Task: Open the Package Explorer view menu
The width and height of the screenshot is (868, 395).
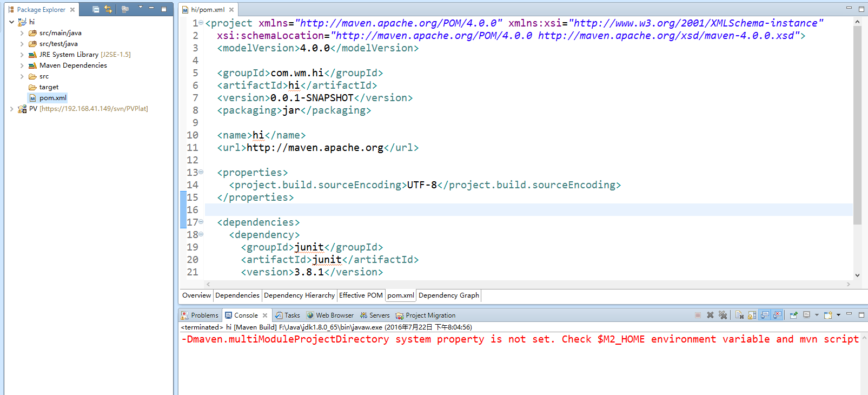Action: [141, 8]
